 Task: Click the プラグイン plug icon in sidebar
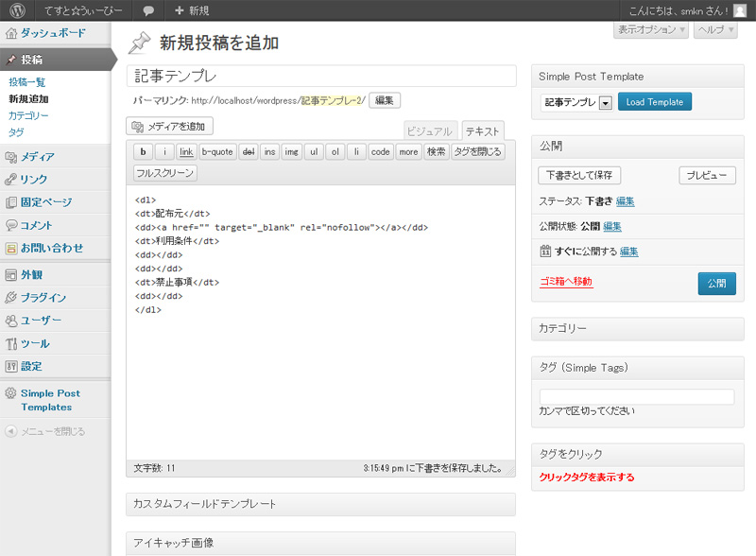click(11, 298)
